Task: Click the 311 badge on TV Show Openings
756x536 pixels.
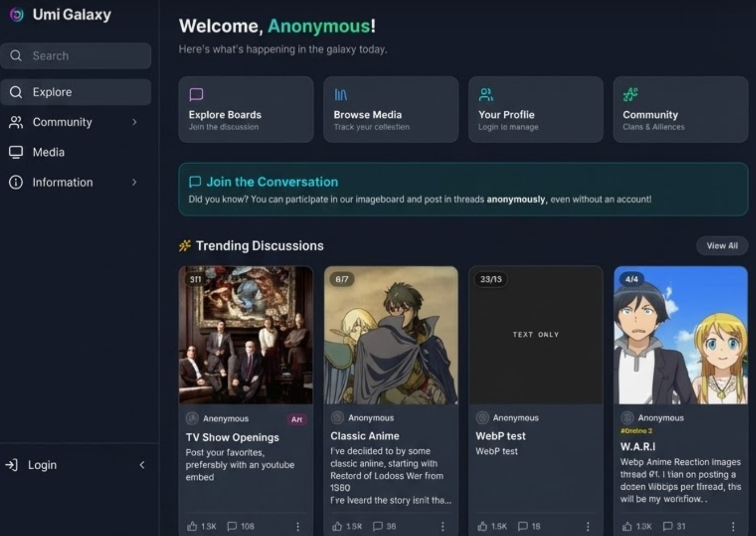Action: coord(196,279)
